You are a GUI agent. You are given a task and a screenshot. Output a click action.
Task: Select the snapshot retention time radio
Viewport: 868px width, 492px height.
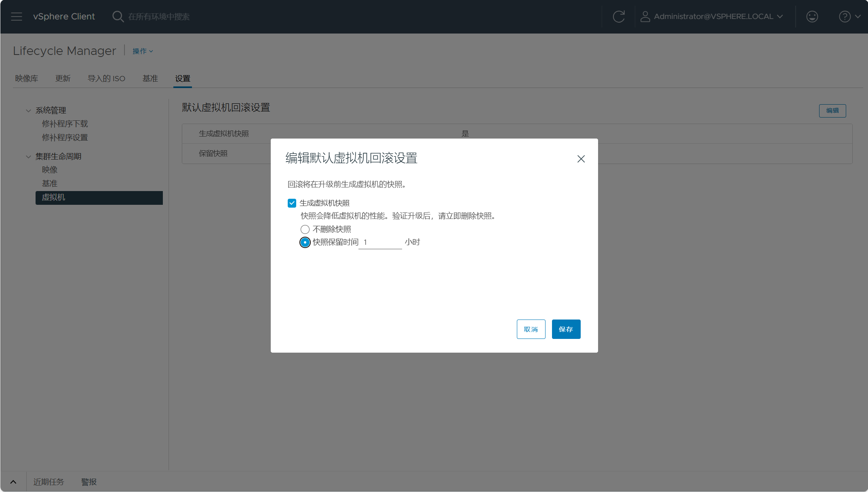[305, 242]
